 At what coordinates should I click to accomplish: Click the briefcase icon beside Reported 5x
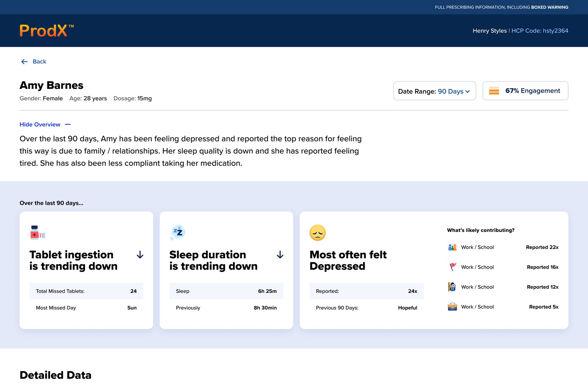[452, 307]
